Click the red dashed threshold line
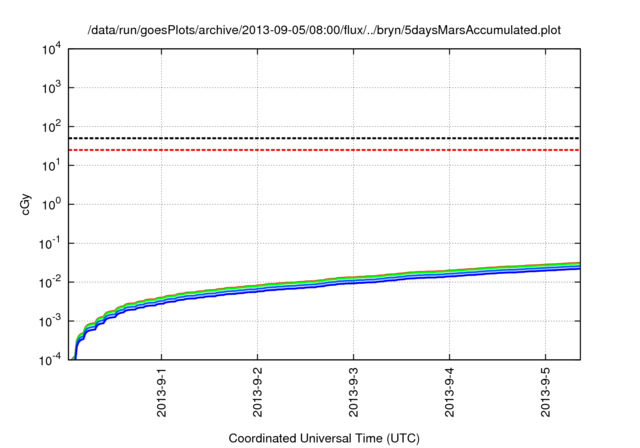 click(324, 150)
